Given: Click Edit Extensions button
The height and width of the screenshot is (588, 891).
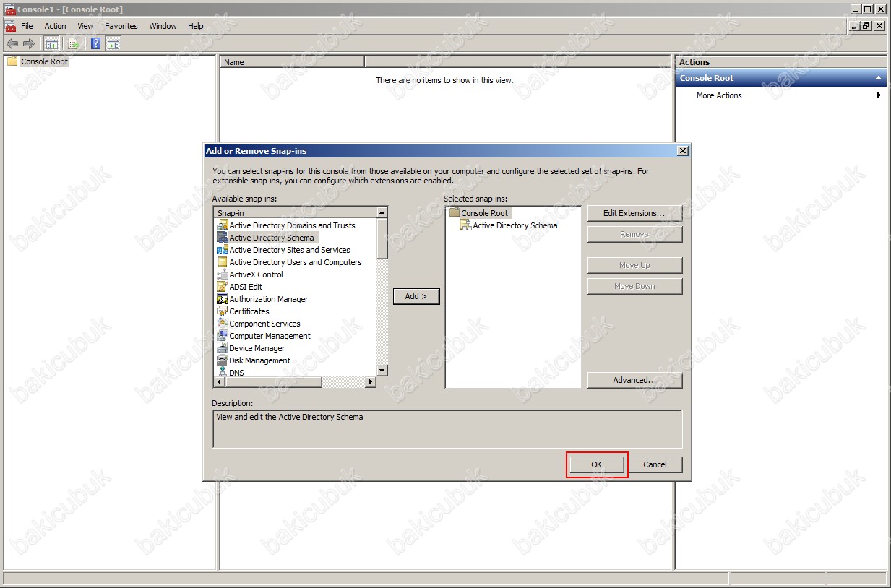Looking at the screenshot, I should [634, 213].
